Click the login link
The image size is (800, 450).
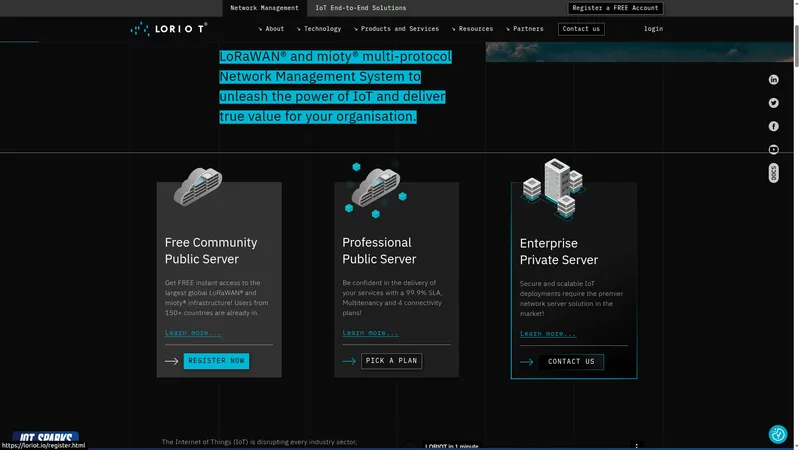coord(653,29)
